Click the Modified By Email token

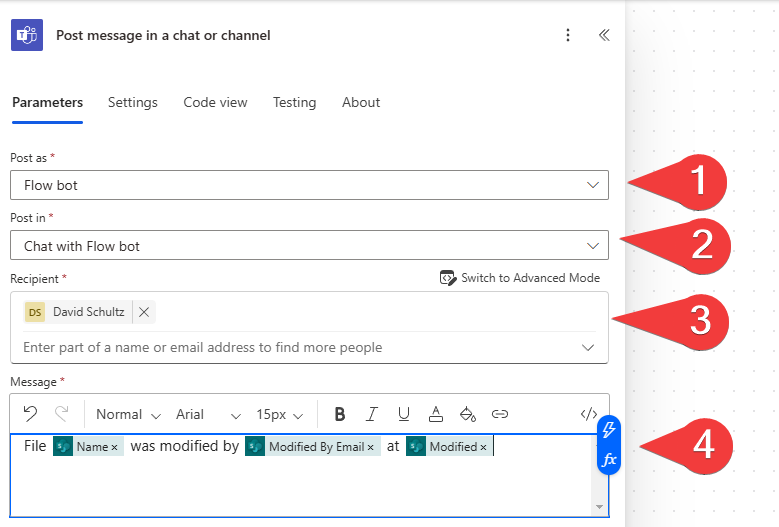click(313, 446)
